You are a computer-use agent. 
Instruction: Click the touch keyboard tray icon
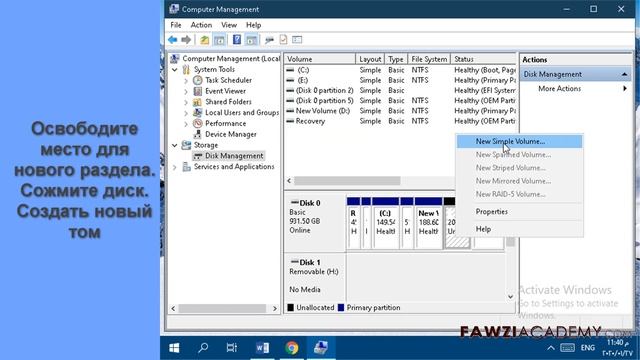click(567, 348)
